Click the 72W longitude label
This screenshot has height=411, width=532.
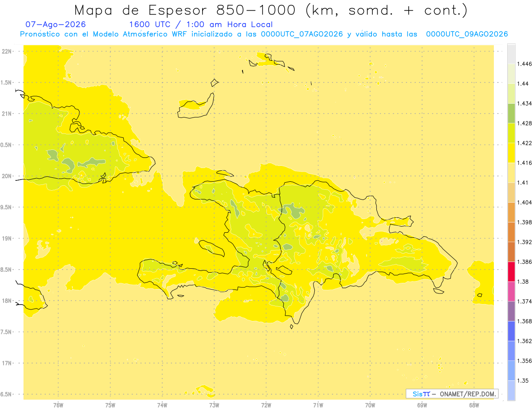coord(266,405)
